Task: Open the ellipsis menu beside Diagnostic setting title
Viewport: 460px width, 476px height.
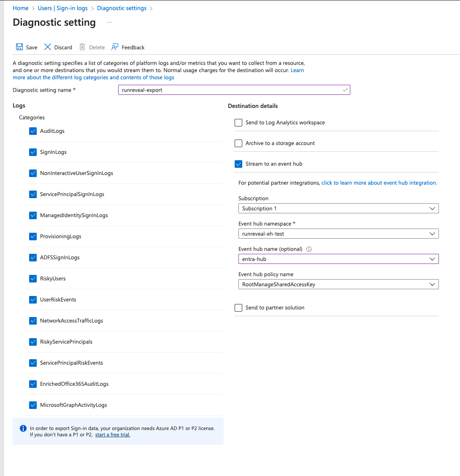Action: point(109,22)
